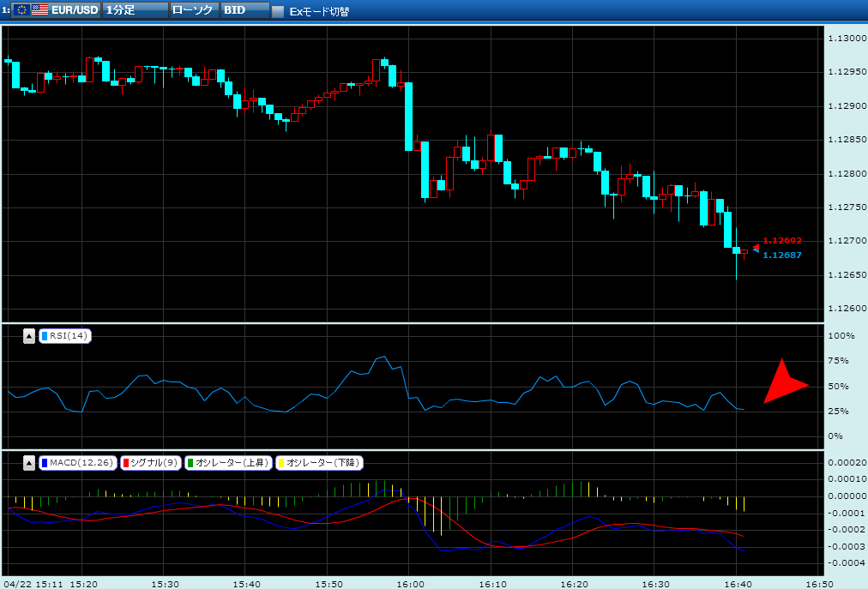The height and width of the screenshot is (589, 868).
Task: Click the 75% RSI axis label
Action: [x=838, y=361]
